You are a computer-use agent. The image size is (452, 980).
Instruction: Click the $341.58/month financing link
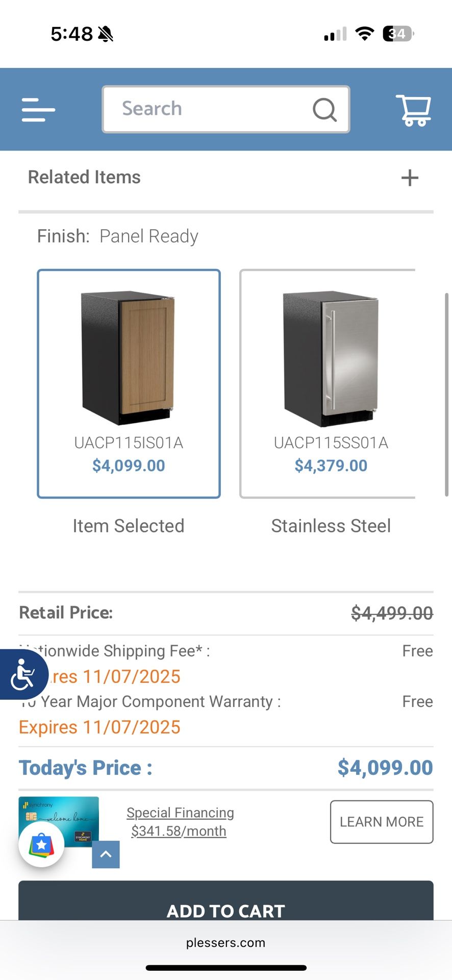[180, 831]
